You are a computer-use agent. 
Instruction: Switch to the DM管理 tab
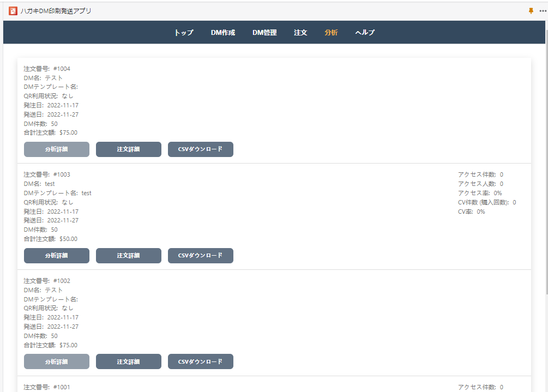click(x=264, y=33)
